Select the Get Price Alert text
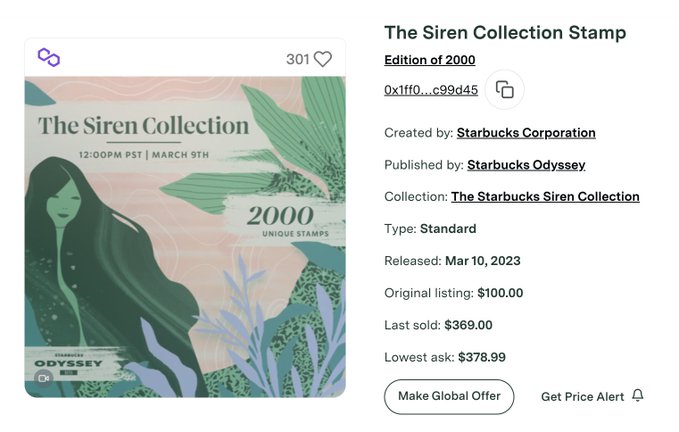The width and height of the screenshot is (679, 432). tap(582, 397)
